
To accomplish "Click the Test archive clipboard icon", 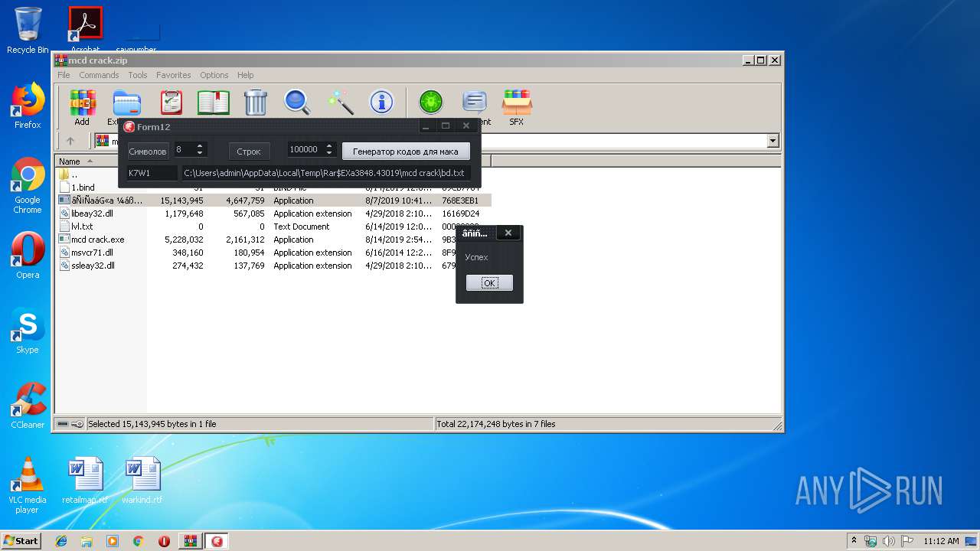I will pos(171,103).
